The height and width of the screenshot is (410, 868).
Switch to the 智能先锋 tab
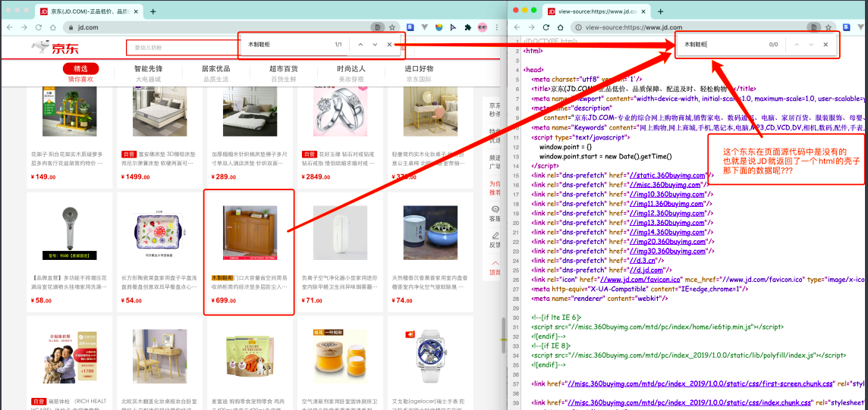tap(149, 73)
